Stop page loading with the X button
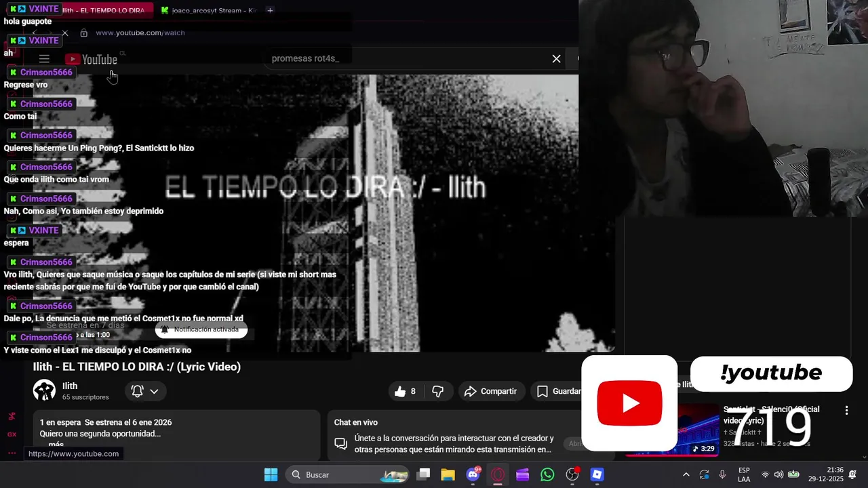 pyautogui.click(x=65, y=33)
